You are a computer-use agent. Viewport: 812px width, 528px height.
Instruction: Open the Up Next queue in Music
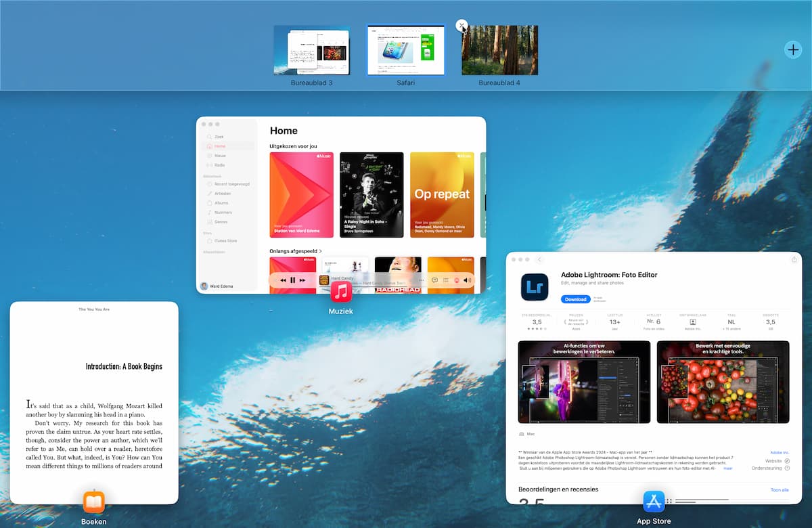445,280
